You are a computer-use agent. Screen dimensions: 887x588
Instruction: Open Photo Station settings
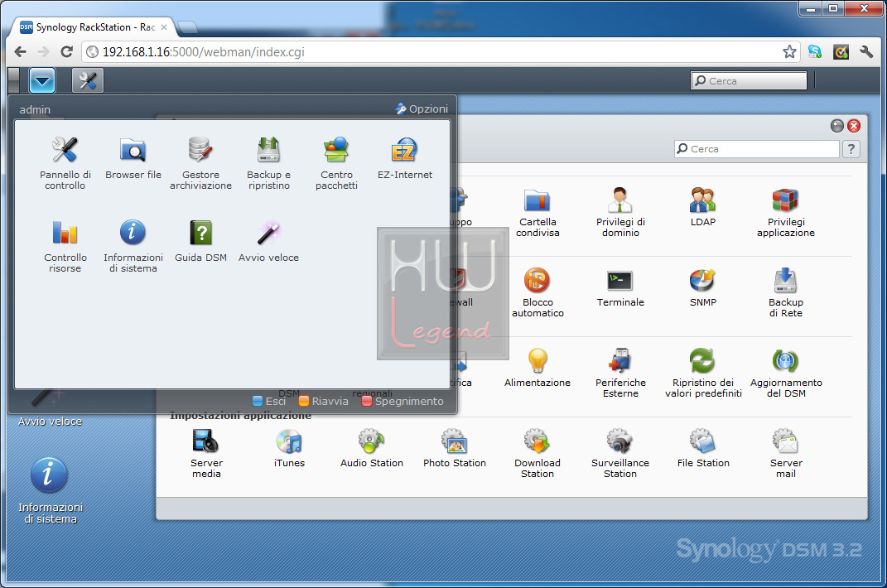[454, 448]
